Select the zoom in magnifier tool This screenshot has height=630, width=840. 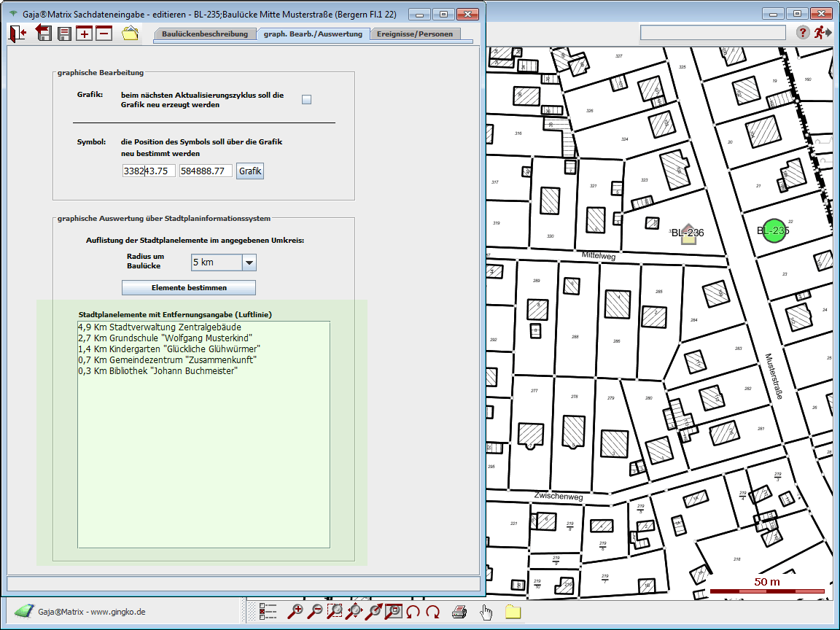coord(295,612)
